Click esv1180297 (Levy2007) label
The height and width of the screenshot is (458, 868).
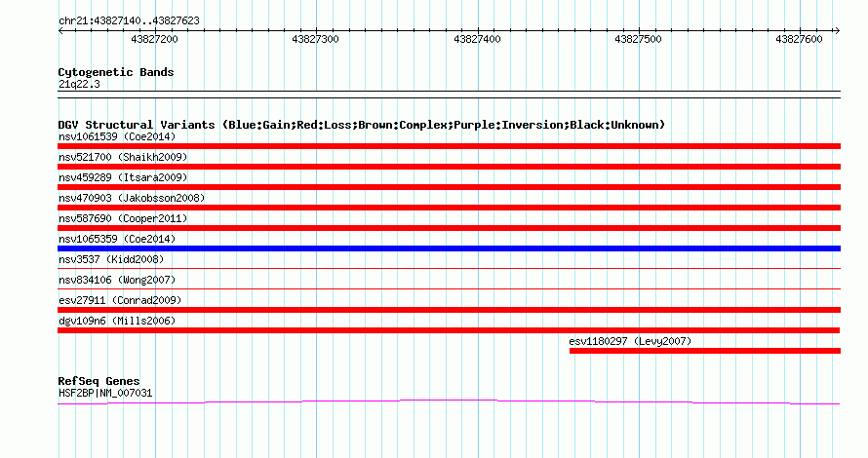coord(630,341)
